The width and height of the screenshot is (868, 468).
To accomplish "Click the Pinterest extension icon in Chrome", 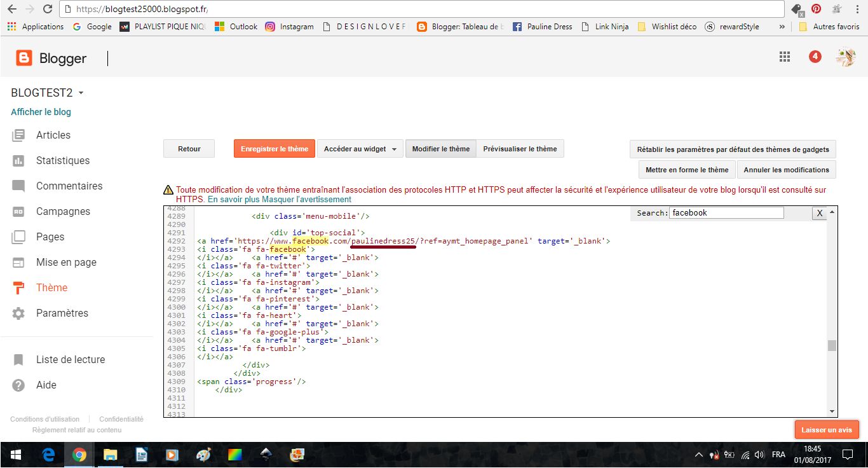I will coord(816,9).
